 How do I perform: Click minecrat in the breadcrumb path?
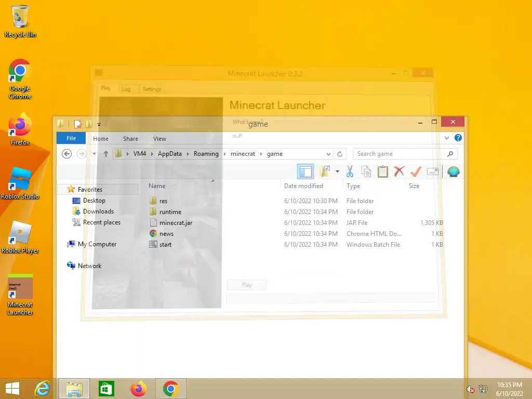click(x=243, y=154)
